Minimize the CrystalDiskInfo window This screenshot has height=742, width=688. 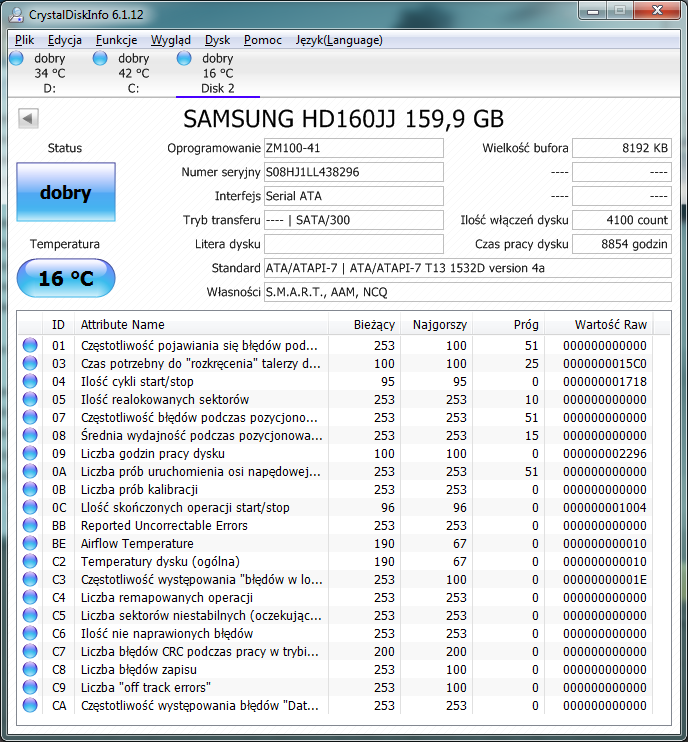[x=593, y=11]
